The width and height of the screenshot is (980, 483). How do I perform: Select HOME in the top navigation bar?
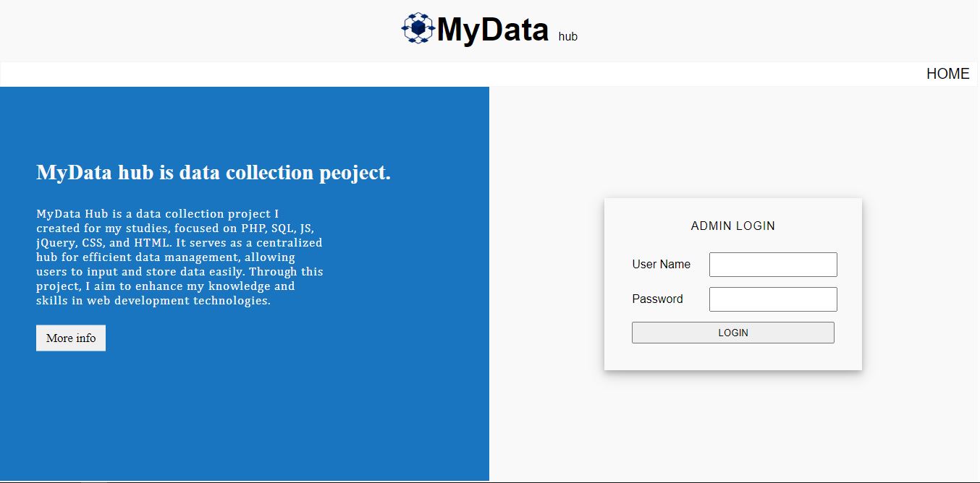tap(948, 73)
